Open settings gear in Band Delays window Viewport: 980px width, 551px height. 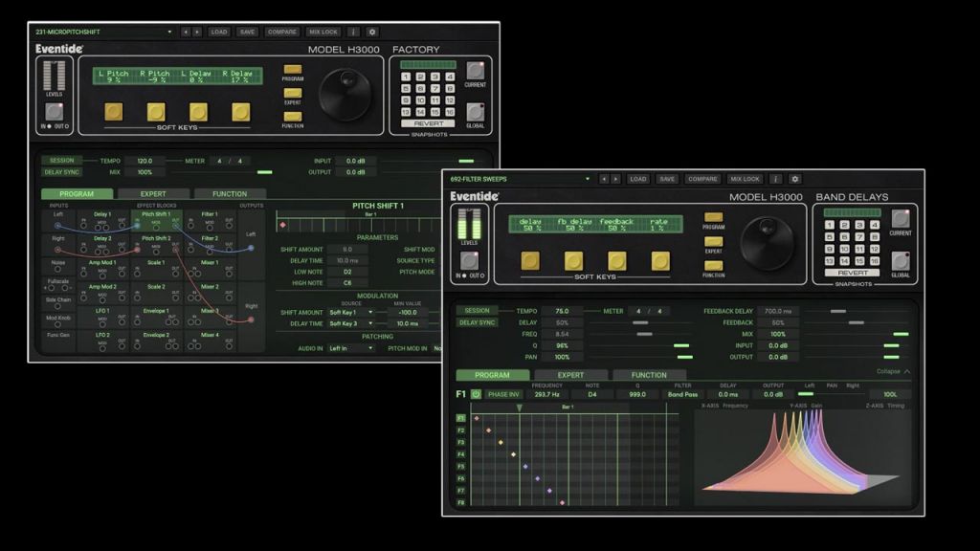tap(794, 179)
